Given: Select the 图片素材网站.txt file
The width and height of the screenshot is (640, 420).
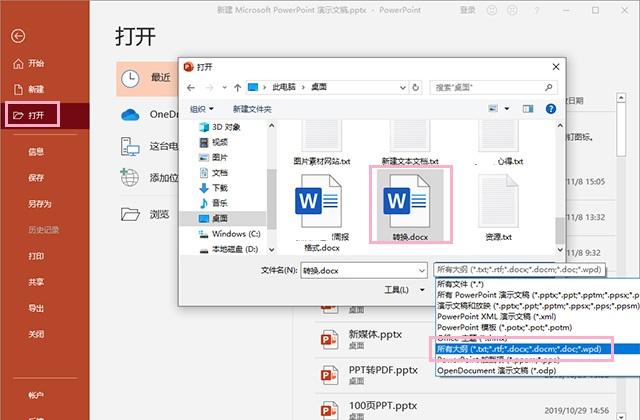Looking at the screenshot, I should click(x=322, y=143).
